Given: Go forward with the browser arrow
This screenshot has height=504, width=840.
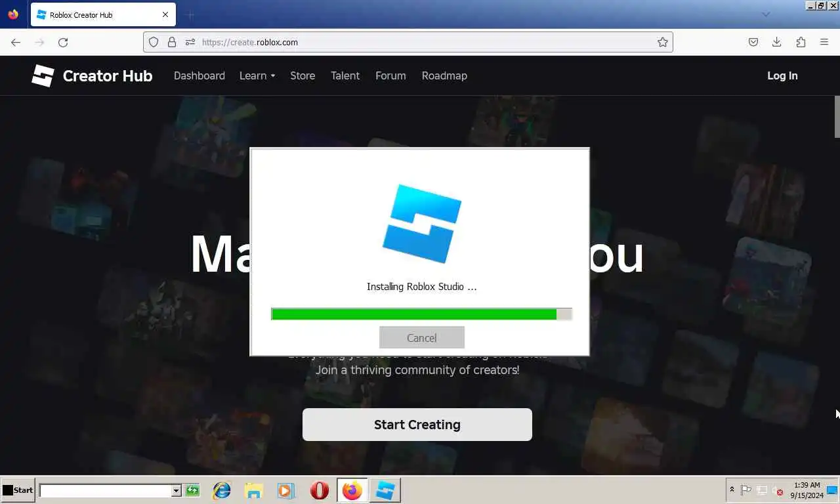Looking at the screenshot, I should (39, 42).
